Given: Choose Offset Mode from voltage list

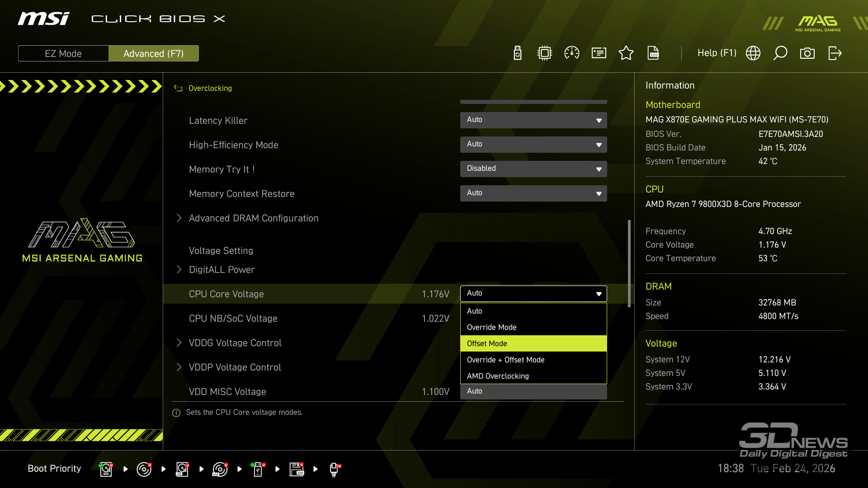Looking at the screenshot, I should pos(533,343).
